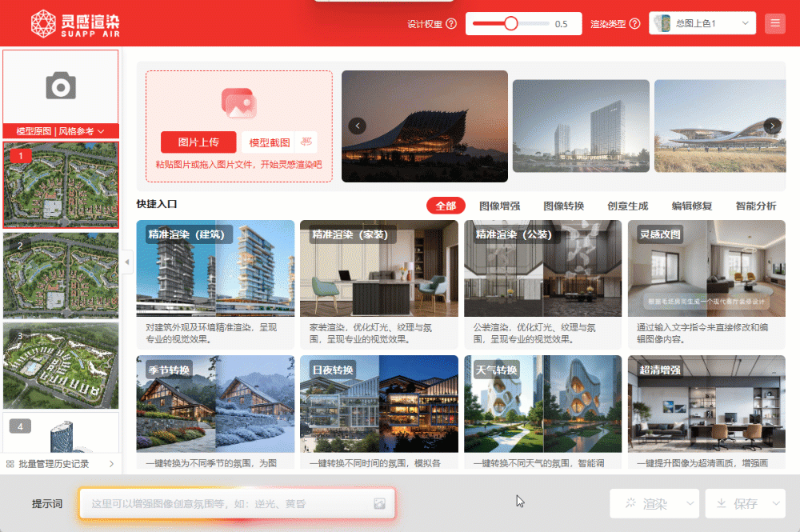Open the hamburger menu in the header
The height and width of the screenshot is (532, 800).
[774, 24]
